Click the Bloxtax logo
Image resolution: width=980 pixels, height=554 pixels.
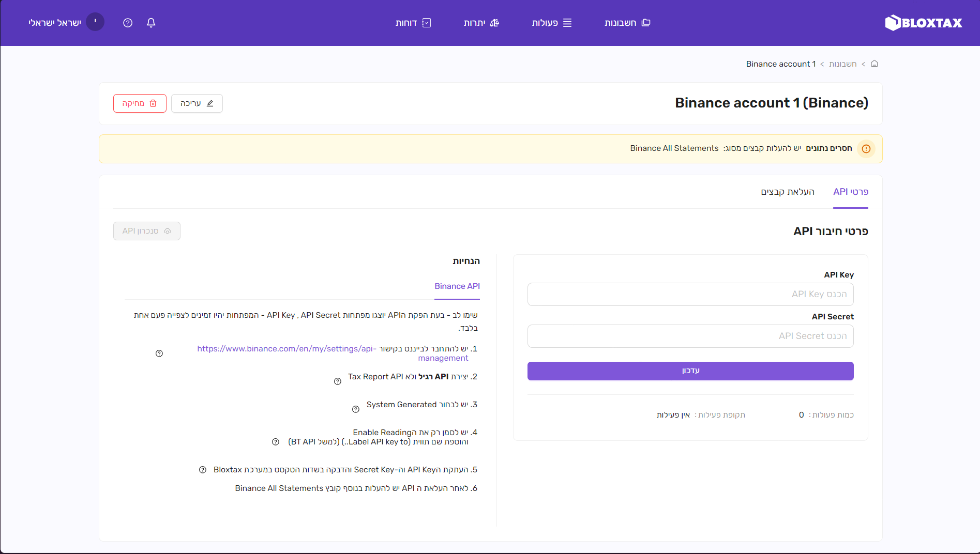point(924,23)
